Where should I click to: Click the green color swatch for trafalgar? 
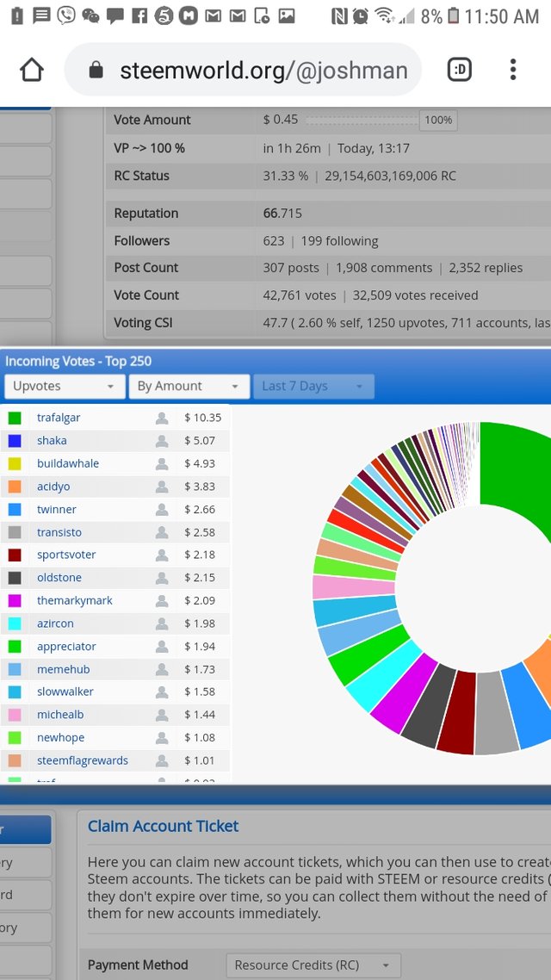15,419
